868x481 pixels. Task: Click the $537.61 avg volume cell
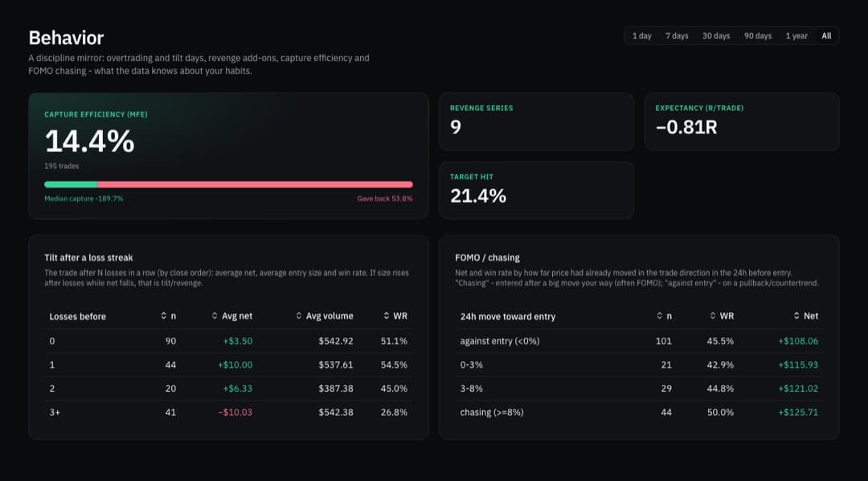tap(335, 364)
